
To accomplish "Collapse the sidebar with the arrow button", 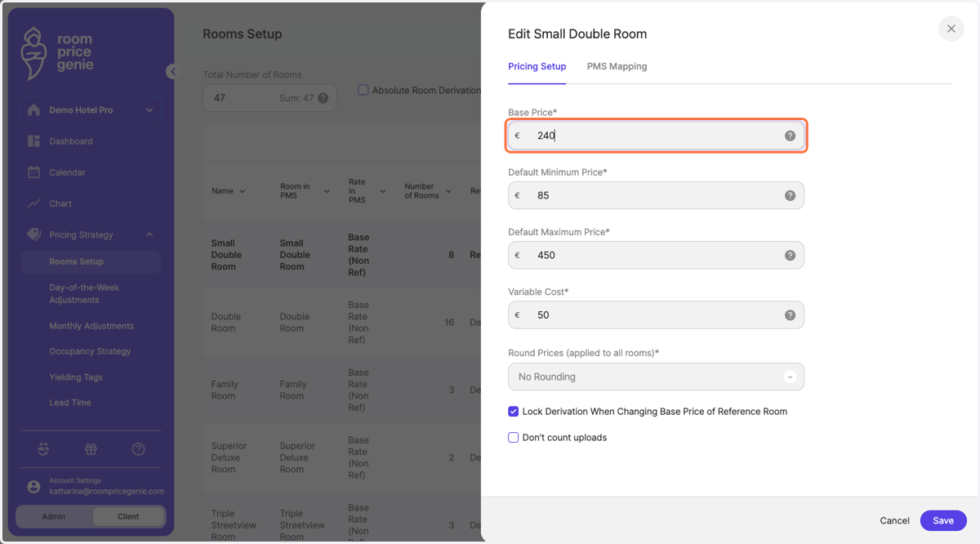I will [x=171, y=71].
